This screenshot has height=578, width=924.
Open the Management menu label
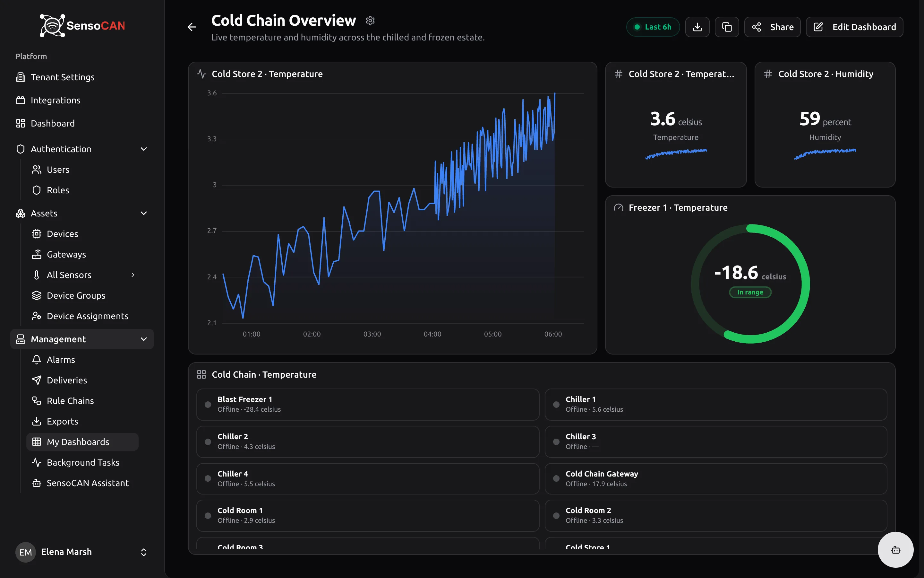(x=58, y=339)
